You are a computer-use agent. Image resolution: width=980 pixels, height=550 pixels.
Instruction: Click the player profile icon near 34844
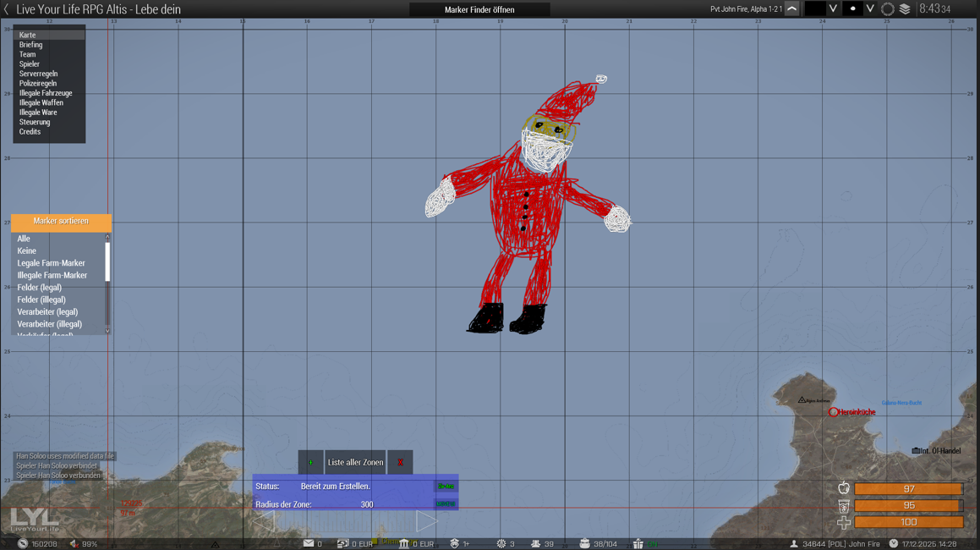point(794,544)
